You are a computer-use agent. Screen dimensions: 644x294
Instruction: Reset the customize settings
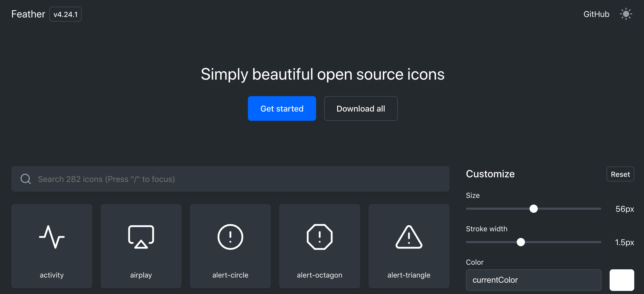coord(620,174)
